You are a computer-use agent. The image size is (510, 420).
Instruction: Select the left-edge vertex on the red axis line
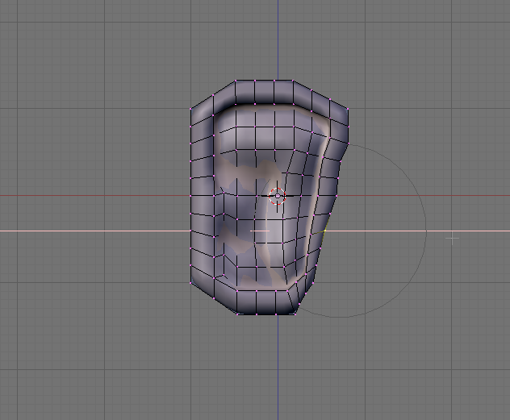coord(190,196)
